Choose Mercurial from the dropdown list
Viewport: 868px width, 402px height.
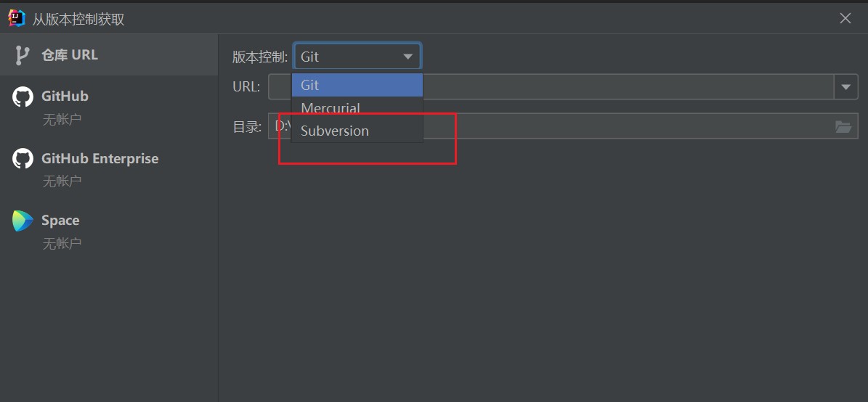click(x=357, y=108)
